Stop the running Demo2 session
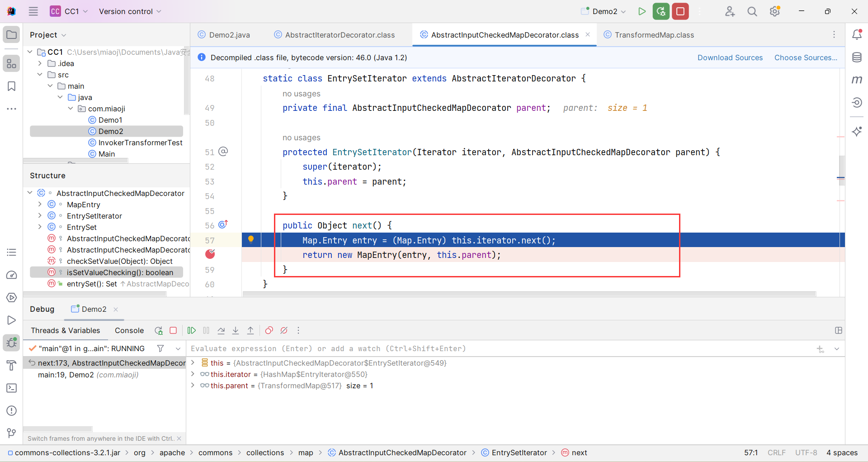This screenshot has height=462, width=868. 680,11
